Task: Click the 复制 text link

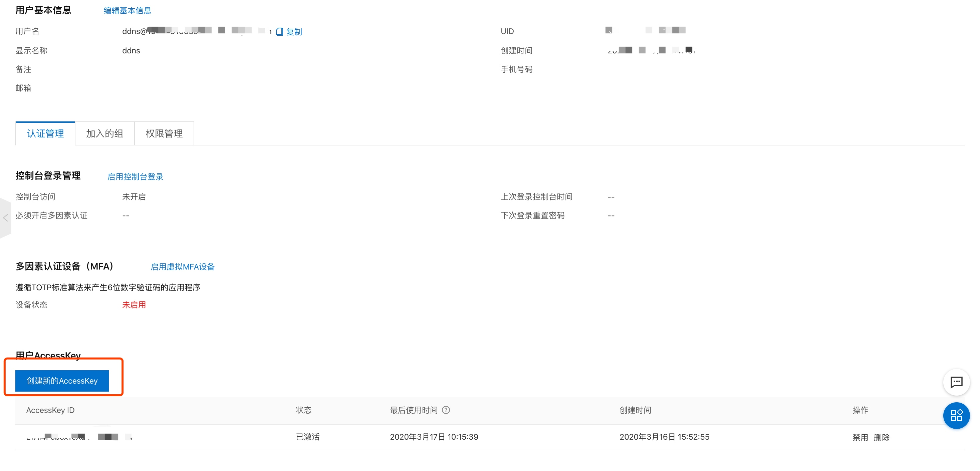Action: [x=294, y=32]
